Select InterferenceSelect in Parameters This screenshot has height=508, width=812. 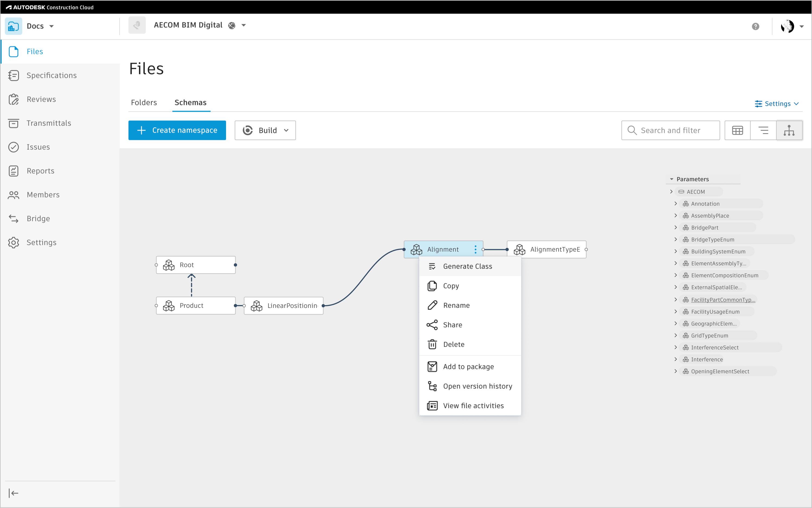point(730,347)
